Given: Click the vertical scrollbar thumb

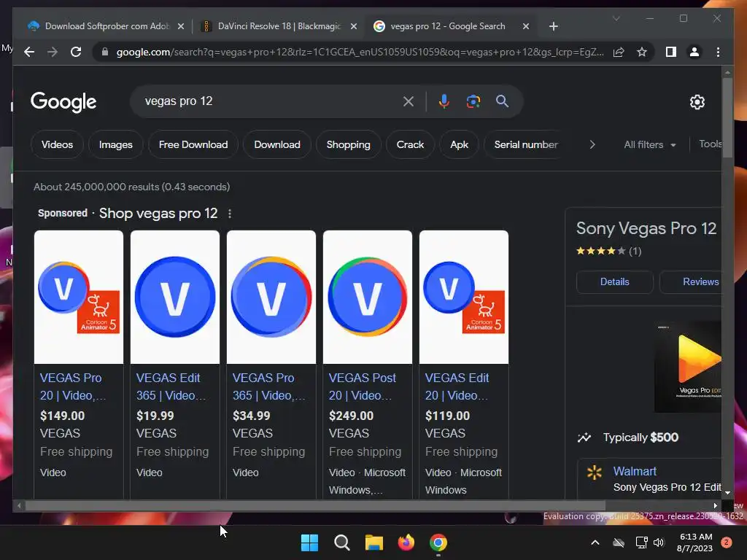Looking at the screenshot, I should pyautogui.click(x=727, y=117).
